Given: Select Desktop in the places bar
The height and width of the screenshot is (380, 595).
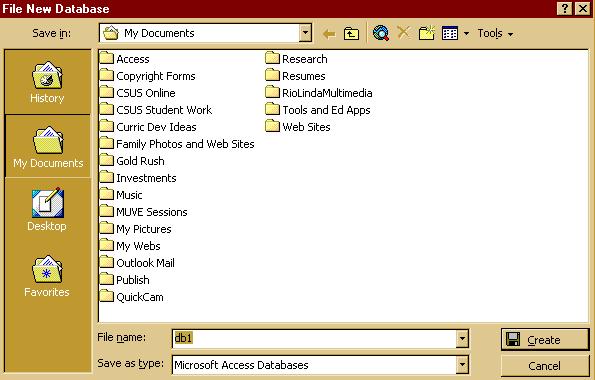Looking at the screenshot, I should click(47, 209).
